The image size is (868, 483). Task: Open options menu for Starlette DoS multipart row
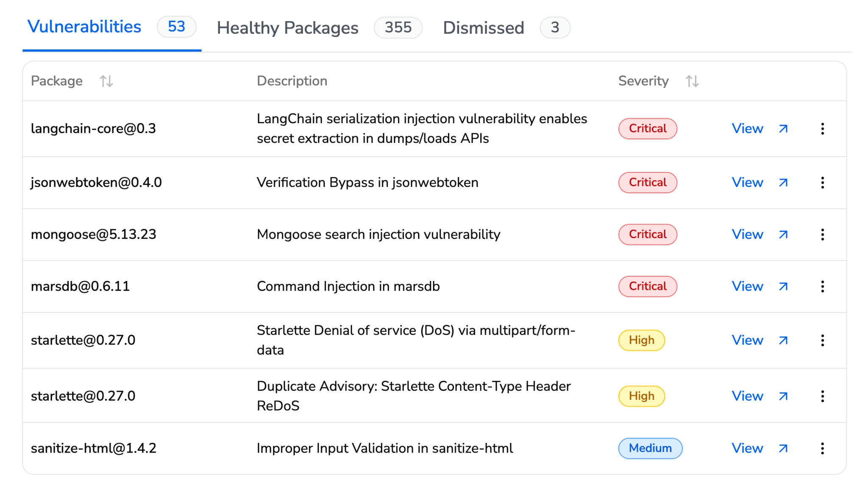coord(822,340)
